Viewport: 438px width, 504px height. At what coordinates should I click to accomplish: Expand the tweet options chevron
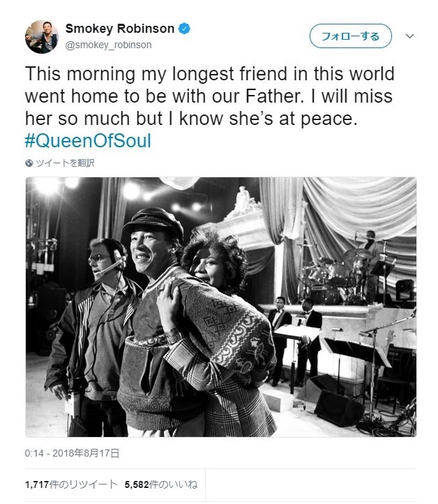tap(409, 36)
